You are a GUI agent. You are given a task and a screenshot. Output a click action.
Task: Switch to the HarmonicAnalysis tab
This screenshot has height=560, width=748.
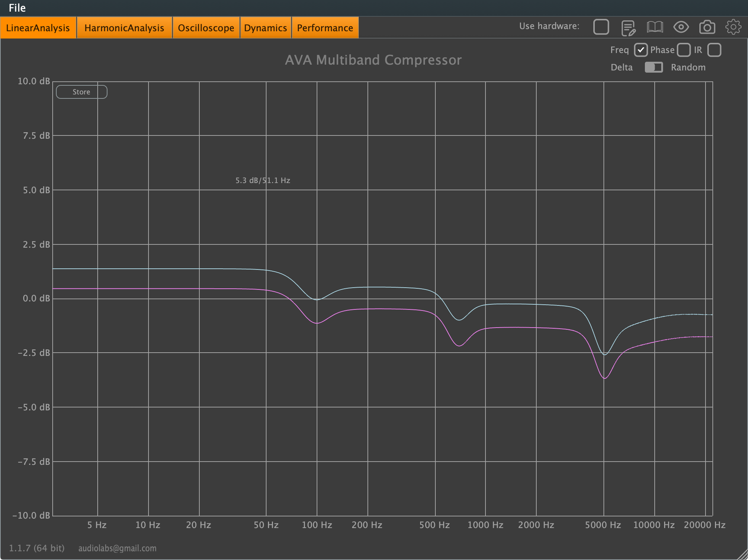(x=124, y=27)
